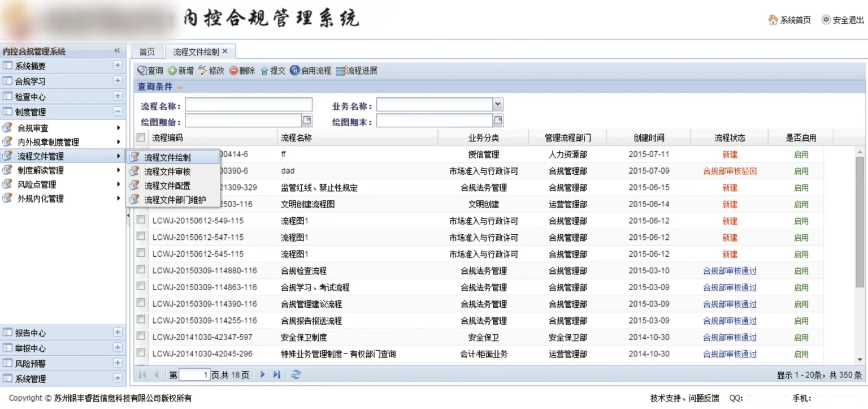Go to 系统首页 link

pyautogui.click(x=789, y=20)
